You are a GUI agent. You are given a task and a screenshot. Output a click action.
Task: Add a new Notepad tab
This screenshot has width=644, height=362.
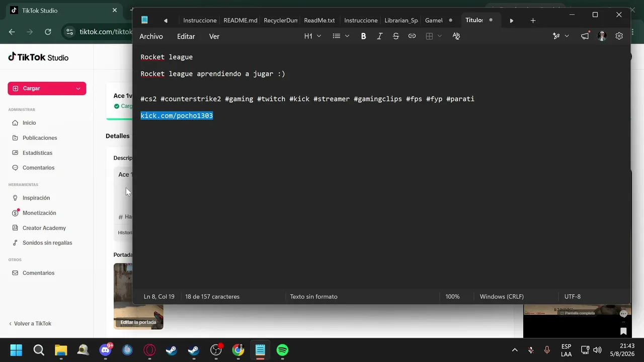(533, 21)
